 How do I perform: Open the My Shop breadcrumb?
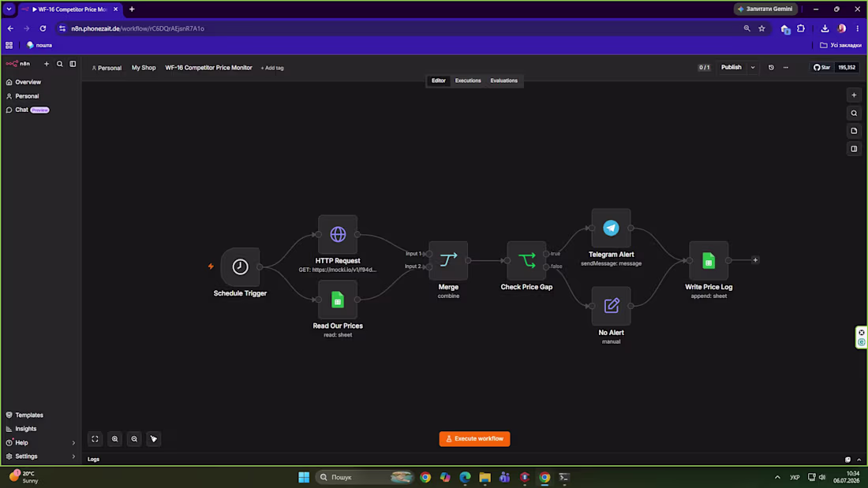coord(144,68)
